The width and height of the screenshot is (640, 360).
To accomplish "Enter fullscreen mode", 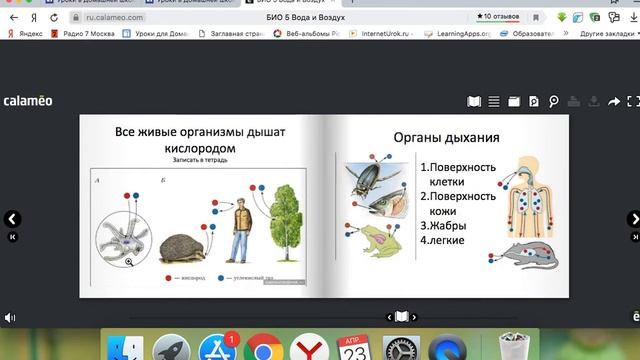I will click(633, 101).
